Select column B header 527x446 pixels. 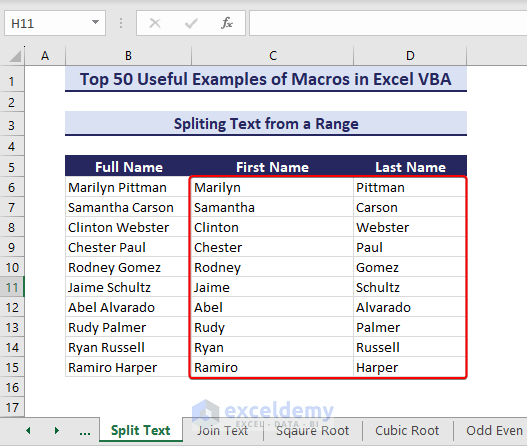pyautogui.click(x=128, y=56)
